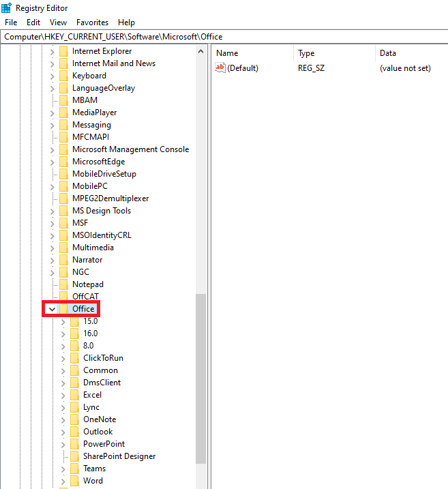The image size is (448, 489).
Task: Sort values by Type column header
Action: click(x=334, y=53)
